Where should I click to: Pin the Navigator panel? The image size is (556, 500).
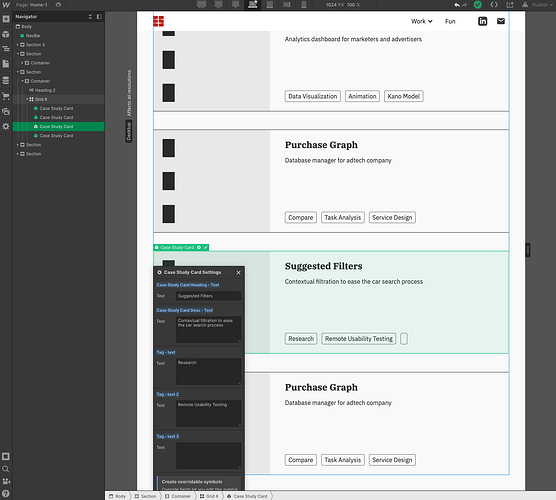pyautogui.click(x=99, y=17)
